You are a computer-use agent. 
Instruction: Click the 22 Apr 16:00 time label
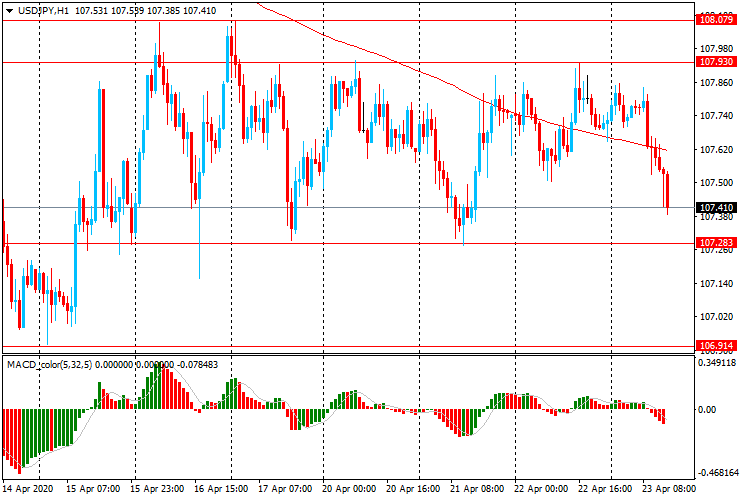tap(605, 489)
